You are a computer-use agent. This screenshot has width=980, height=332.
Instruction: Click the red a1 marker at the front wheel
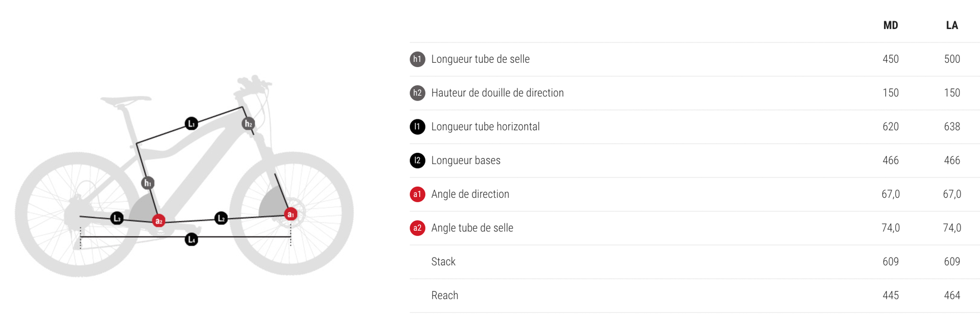[x=290, y=214]
